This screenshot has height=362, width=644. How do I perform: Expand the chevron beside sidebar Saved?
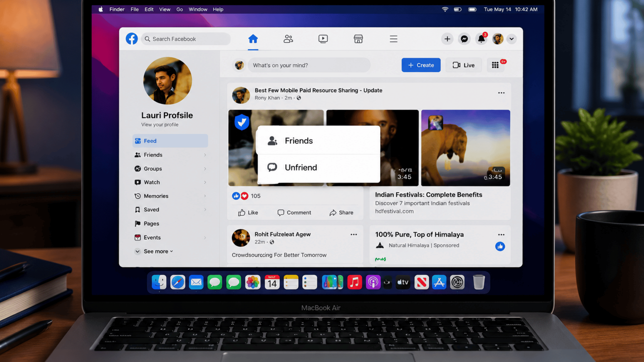(x=205, y=209)
